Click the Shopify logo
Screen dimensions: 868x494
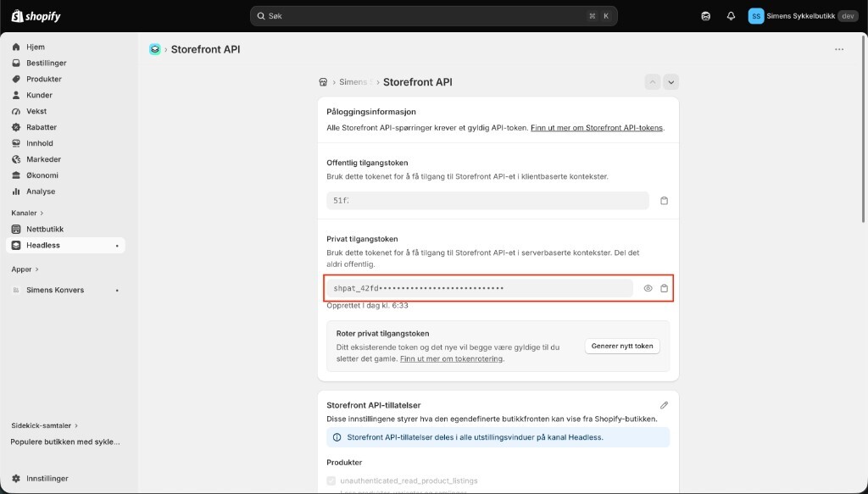click(x=36, y=16)
